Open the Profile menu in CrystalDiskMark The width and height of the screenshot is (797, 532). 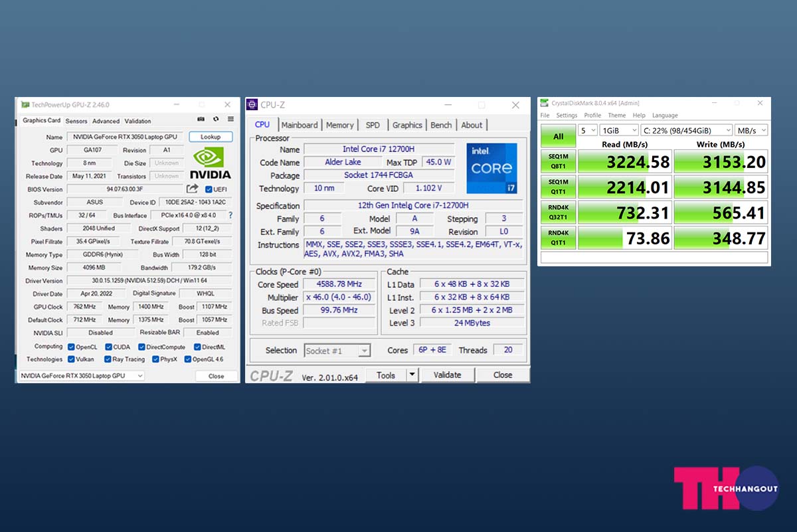(592, 116)
